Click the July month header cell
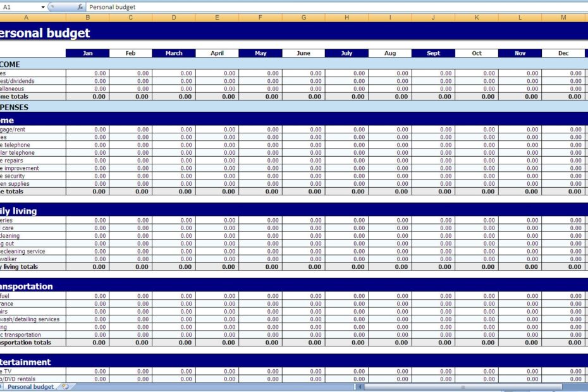The height and width of the screenshot is (392, 588). tap(346, 53)
